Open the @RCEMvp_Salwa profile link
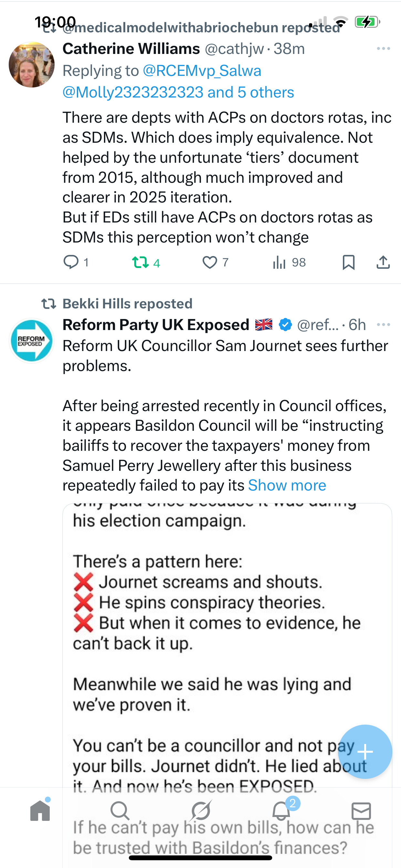This screenshot has width=401, height=868. tap(202, 71)
